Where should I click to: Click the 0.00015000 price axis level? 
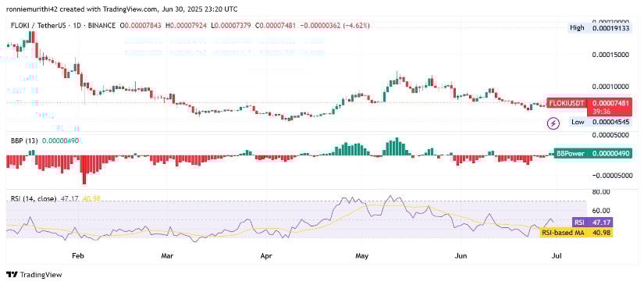(x=610, y=55)
